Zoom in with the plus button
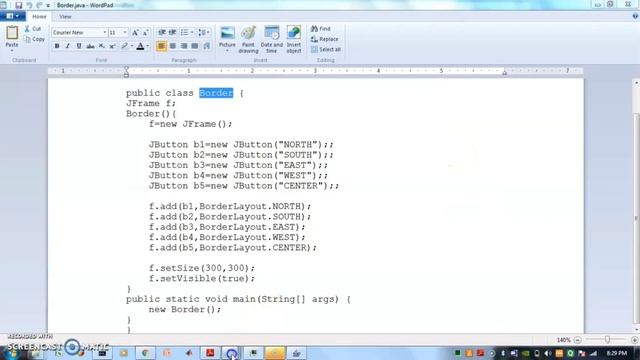Screen dimensions: 640x360 point(634,340)
